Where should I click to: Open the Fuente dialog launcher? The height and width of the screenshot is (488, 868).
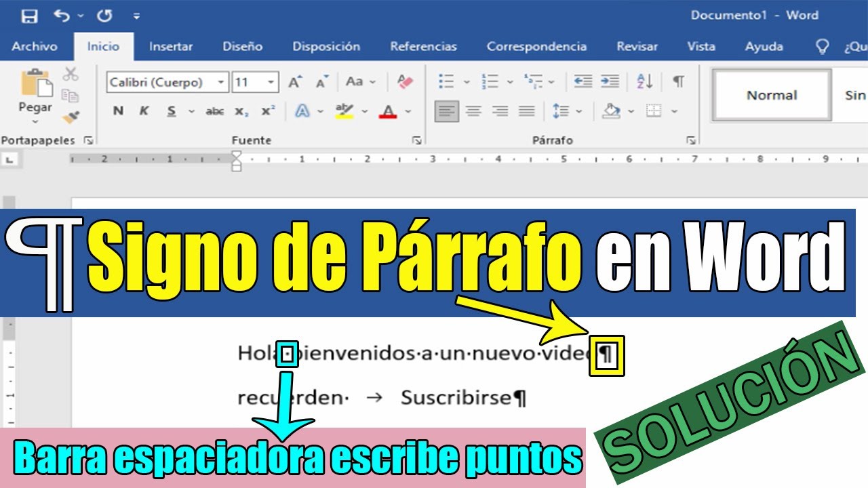point(416,140)
